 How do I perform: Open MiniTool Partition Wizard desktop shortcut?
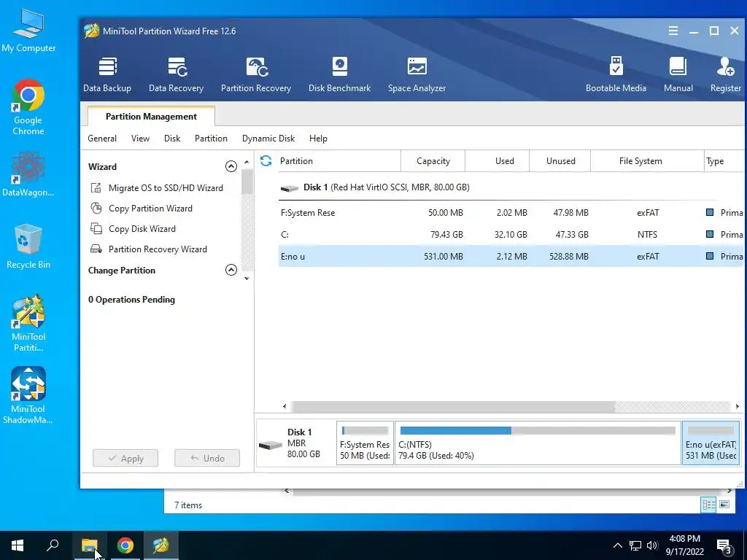pyautogui.click(x=28, y=323)
